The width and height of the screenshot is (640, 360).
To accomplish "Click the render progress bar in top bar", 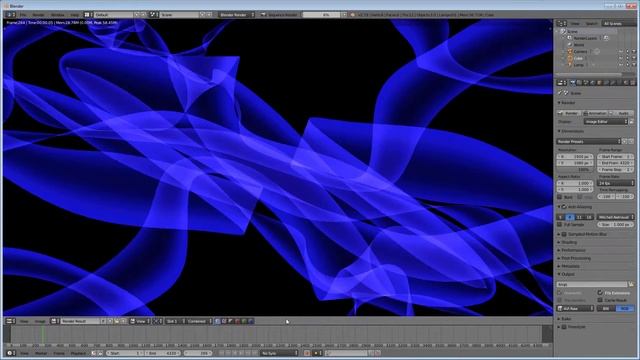I will click(321, 15).
